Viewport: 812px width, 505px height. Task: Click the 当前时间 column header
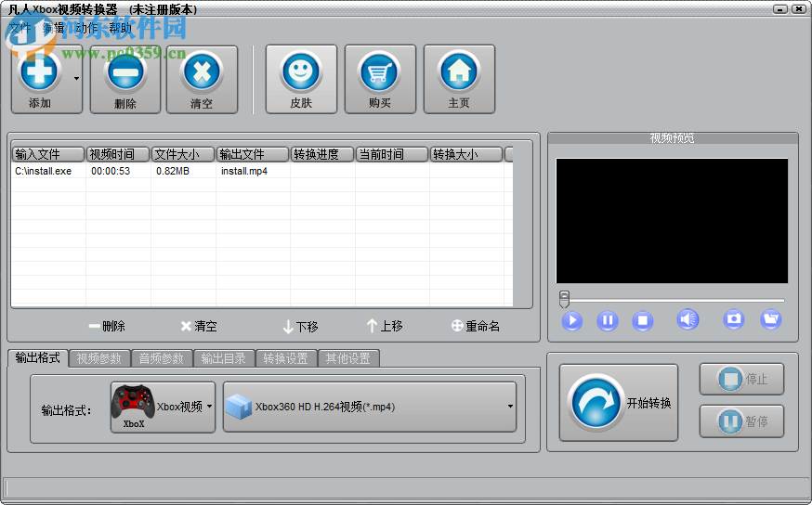392,154
